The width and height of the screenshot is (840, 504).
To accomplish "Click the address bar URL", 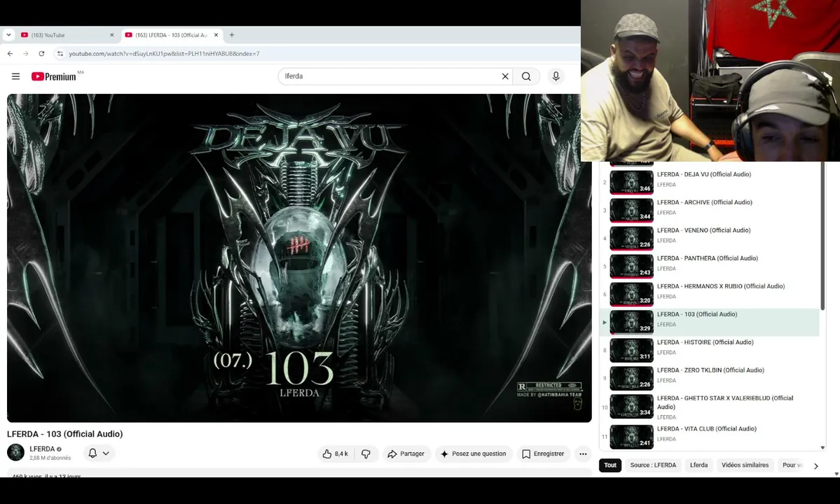I will 164,53.
